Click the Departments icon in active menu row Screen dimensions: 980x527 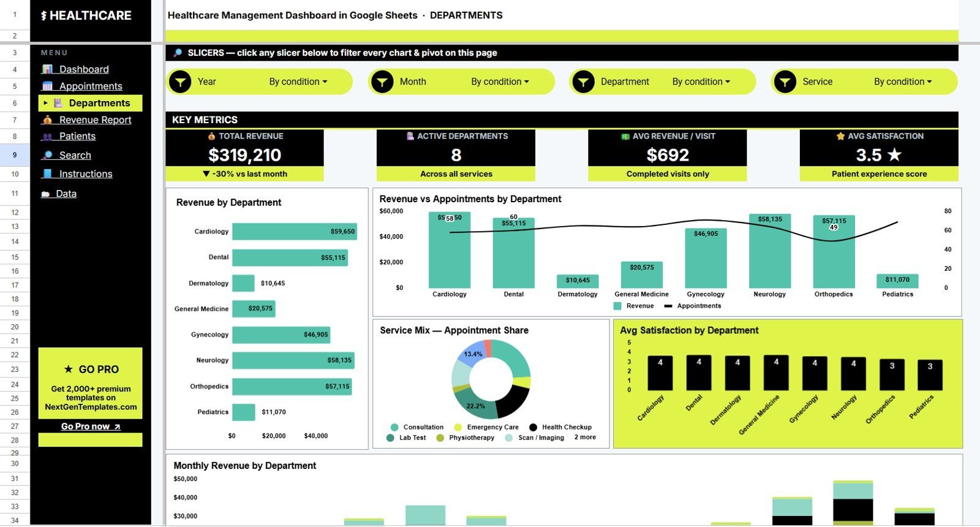[58, 103]
